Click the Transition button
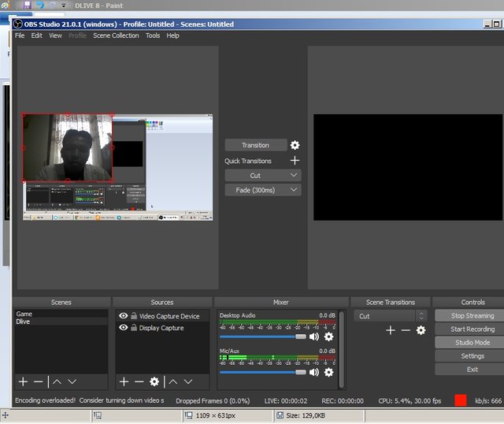The width and height of the screenshot is (504, 424). (256, 145)
